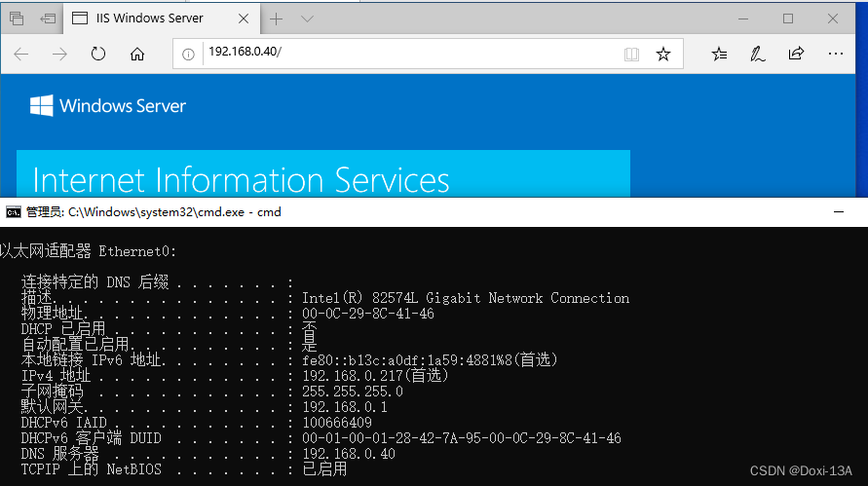Viewport: 868px width, 486px height.
Task: Go forward in browser history
Action: tap(59, 54)
